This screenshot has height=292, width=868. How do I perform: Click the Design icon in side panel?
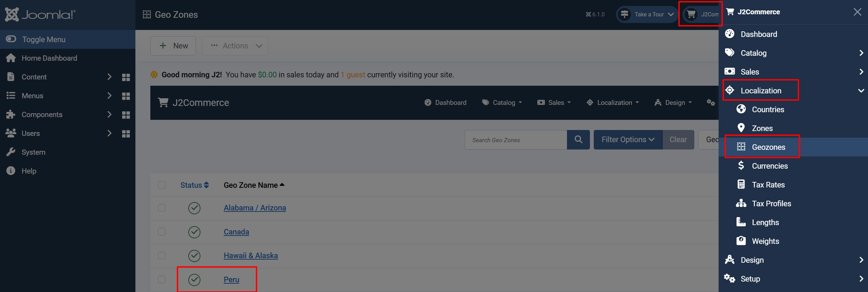point(729,260)
